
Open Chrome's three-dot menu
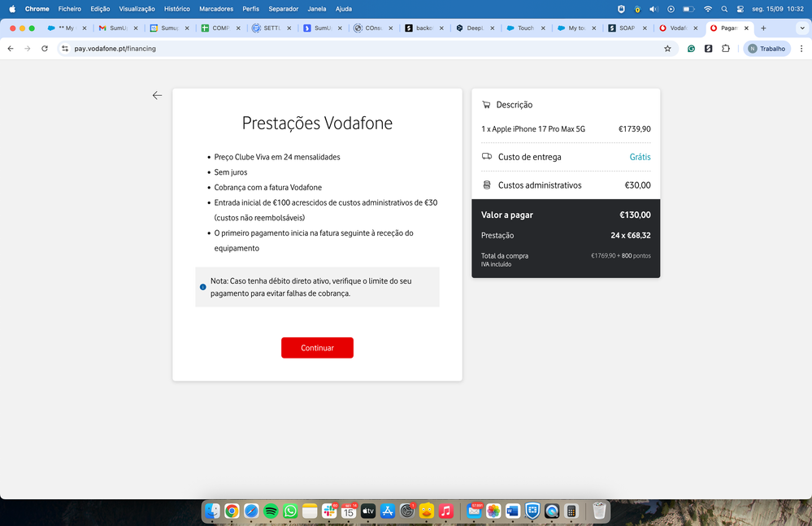tap(801, 49)
